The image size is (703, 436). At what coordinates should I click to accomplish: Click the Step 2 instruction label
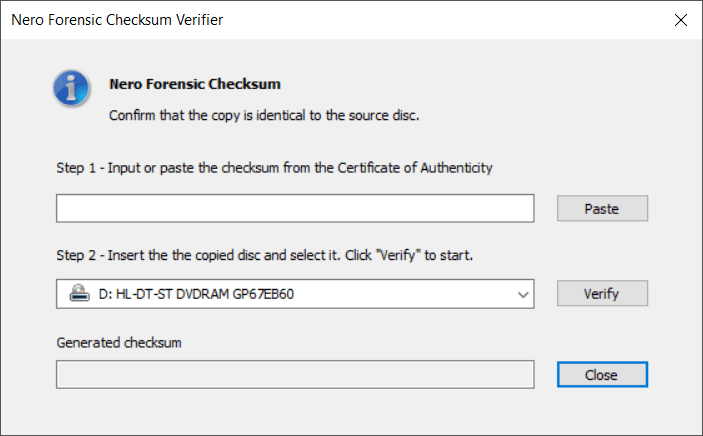pos(264,255)
